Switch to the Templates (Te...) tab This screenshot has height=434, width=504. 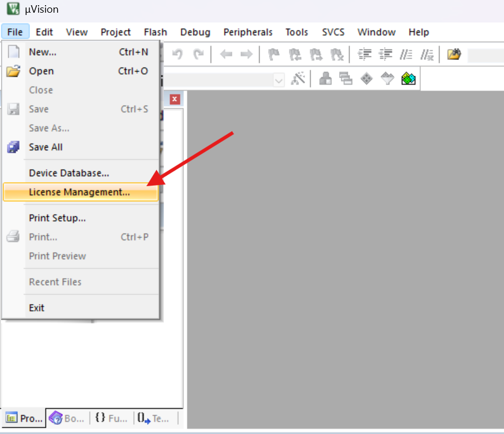pyautogui.click(x=153, y=418)
